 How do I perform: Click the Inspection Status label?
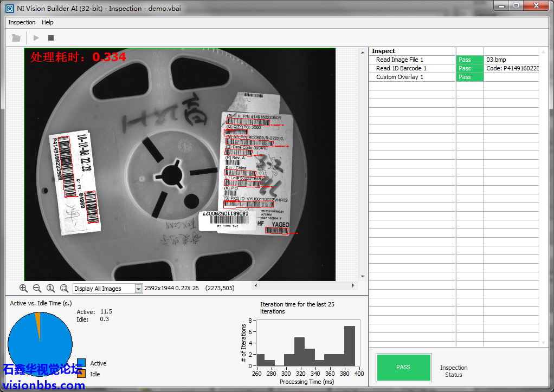click(454, 371)
